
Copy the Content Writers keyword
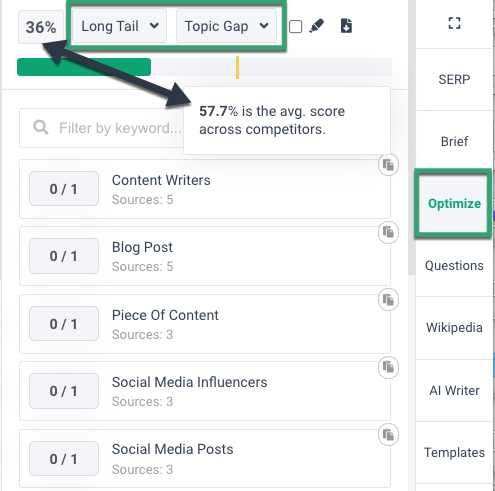coord(388,165)
